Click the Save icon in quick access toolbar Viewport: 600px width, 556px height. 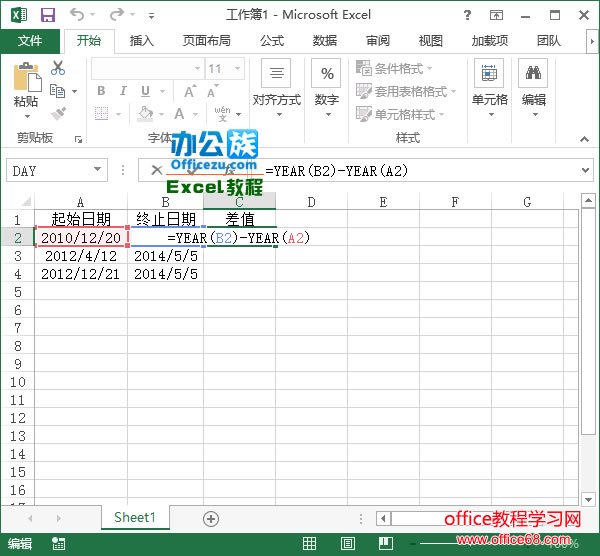[x=48, y=15]
